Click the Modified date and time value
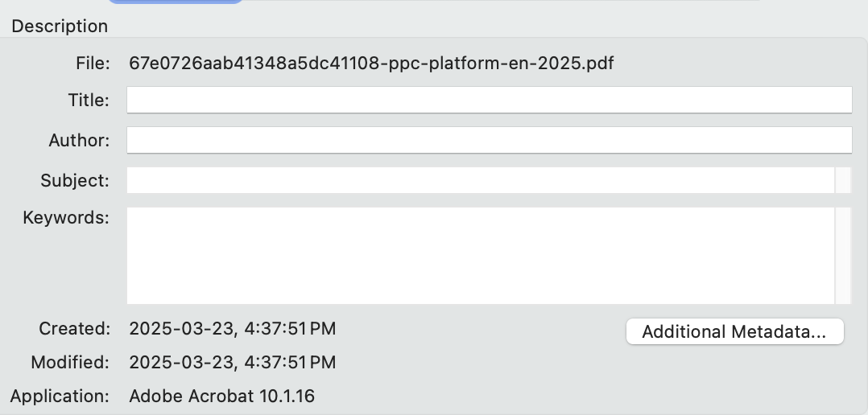Image resolution: width=868 pixels, height=415 pixels. tap(232, 362)
